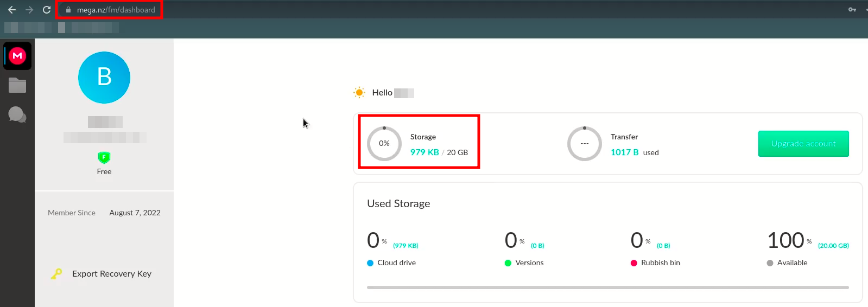Click the green Free shield badge
This screenshot has width=868, height=307.
104,157
